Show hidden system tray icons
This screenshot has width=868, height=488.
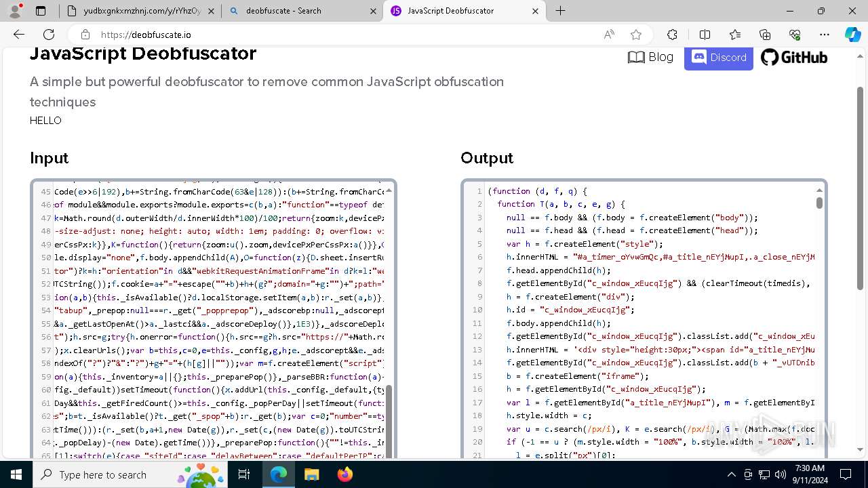click(731, 474)
